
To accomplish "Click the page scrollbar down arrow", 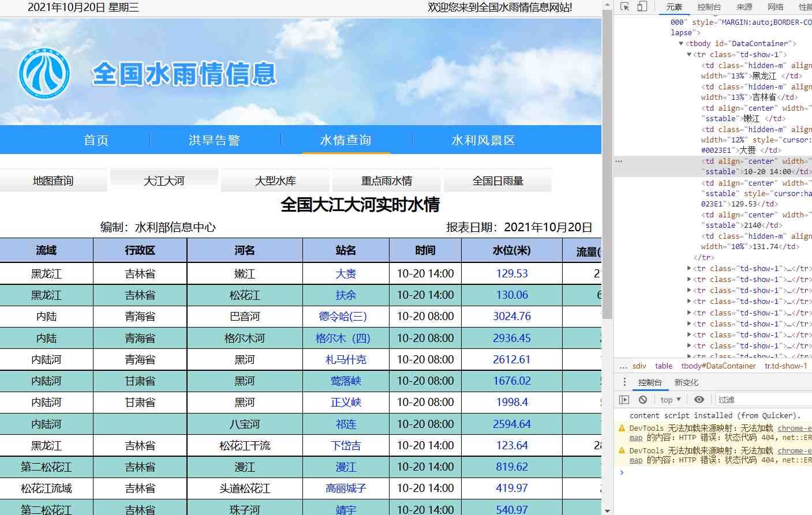I will [x=607, y=510].
